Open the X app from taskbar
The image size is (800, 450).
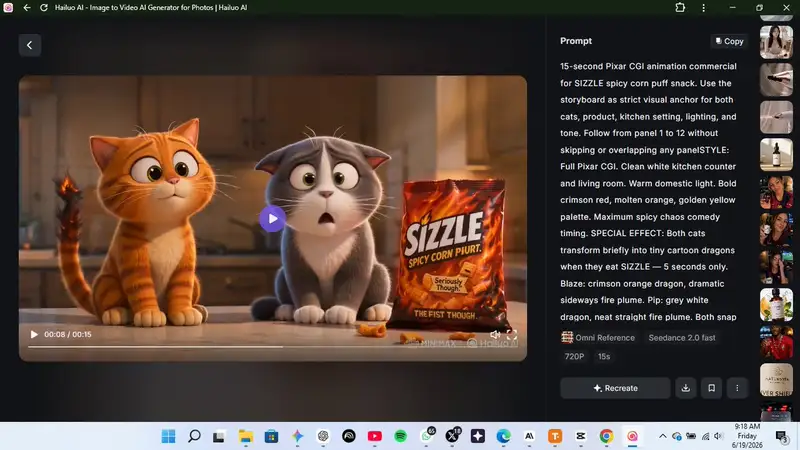pyautogui.click(x=452, y=436)
